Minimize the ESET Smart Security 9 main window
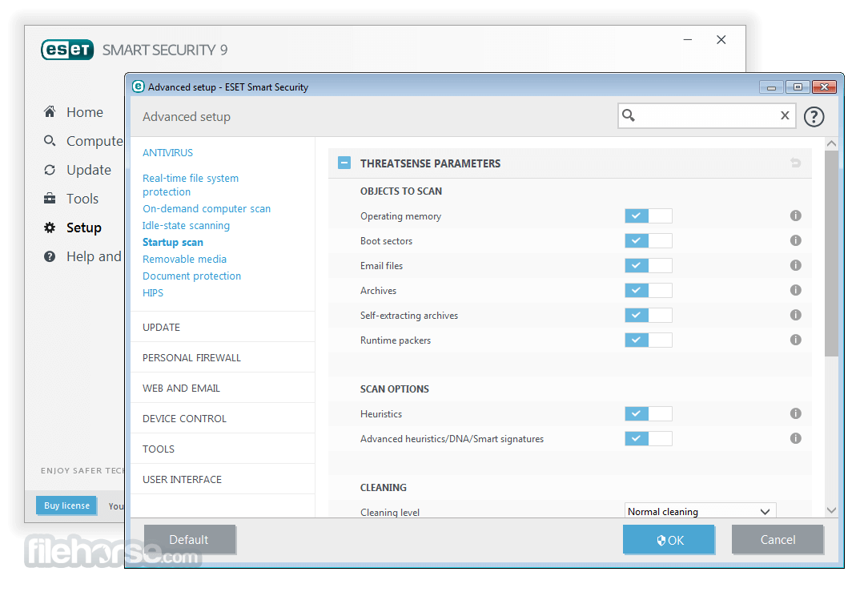Image resolution: width=868 pixels, height=592 pixels. point(688,40)
